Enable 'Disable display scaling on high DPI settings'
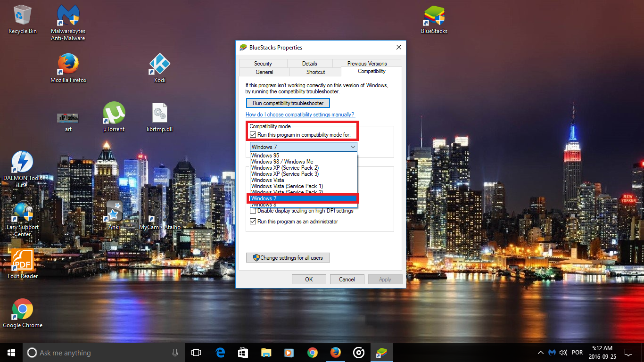The width and height of the screenshot is (644, 362). coord(254,211)
